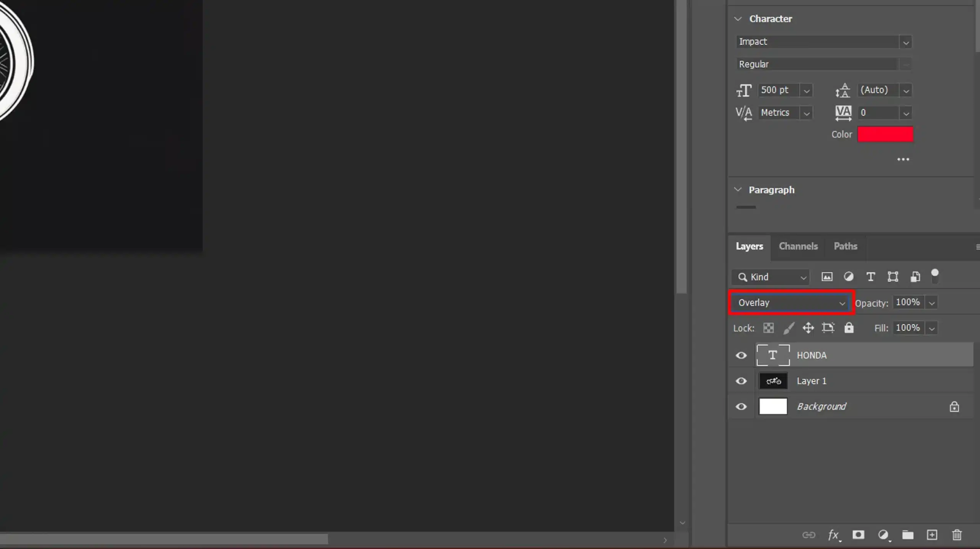The width and height of the screenshot is (980, 549).
Task: Expand the Character panel section
Action: pyautogui.click(x=738, y=18)
